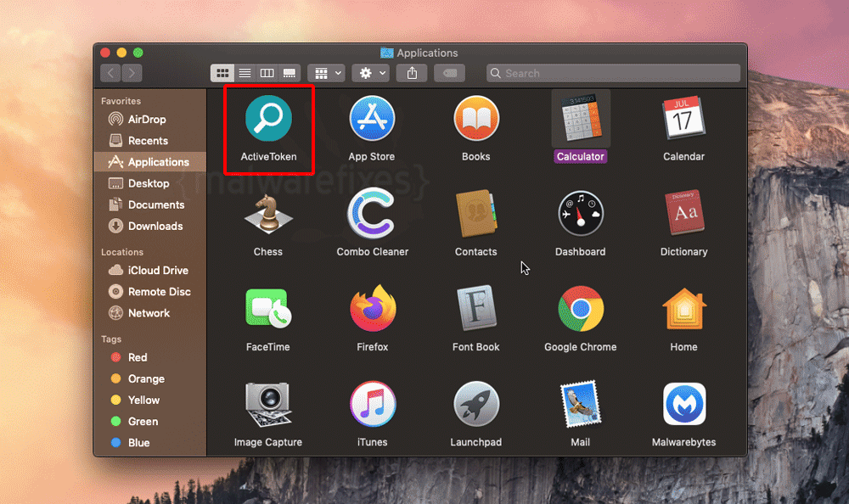The height and width of the screenshot is (504, 849).
Task: Open the gear Action menu dropdown
Action: [371, 73]
